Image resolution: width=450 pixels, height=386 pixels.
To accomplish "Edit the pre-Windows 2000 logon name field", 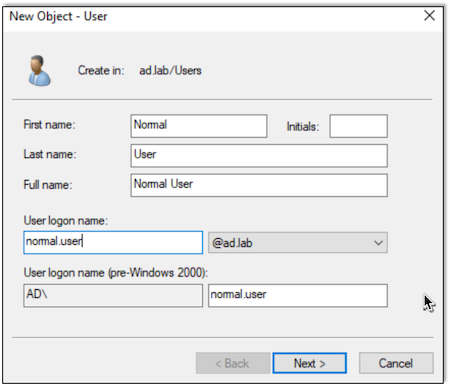I will 298,295.
